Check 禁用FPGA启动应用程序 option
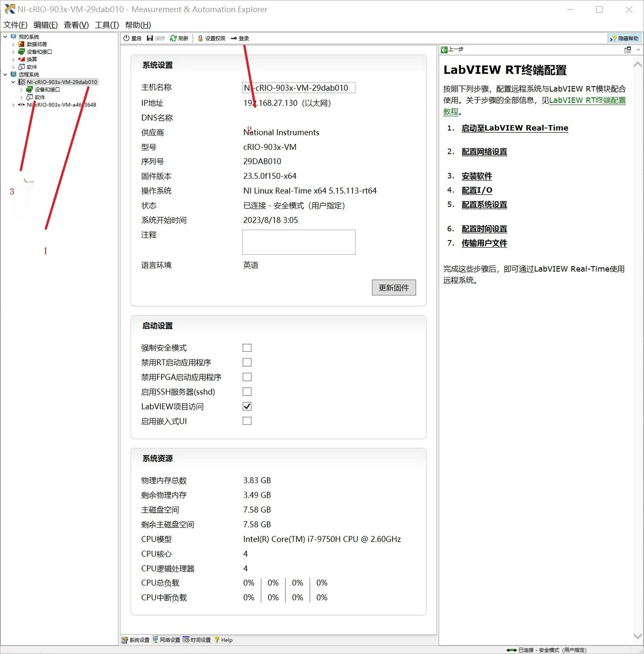 [x=247, y=377]
